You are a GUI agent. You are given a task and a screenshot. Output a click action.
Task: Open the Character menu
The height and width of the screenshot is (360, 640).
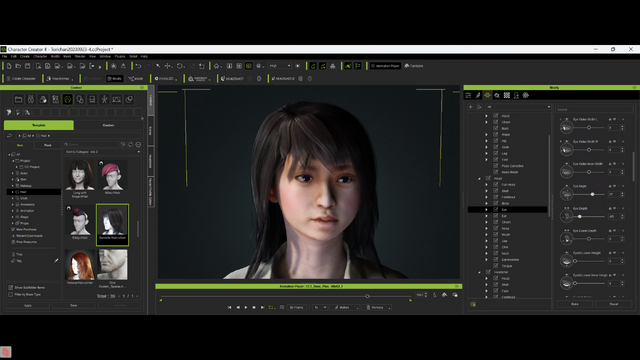point(40,56)
